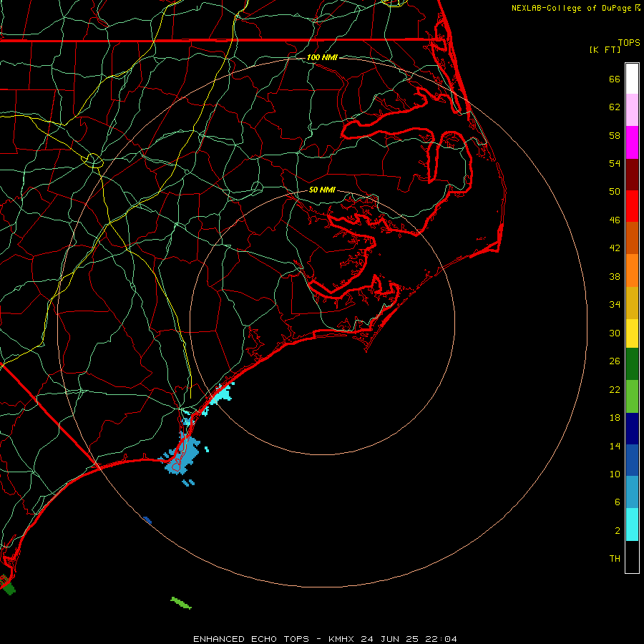
Task: Click the dark red 54 kft legend swatch
Action: pos(632,174)
